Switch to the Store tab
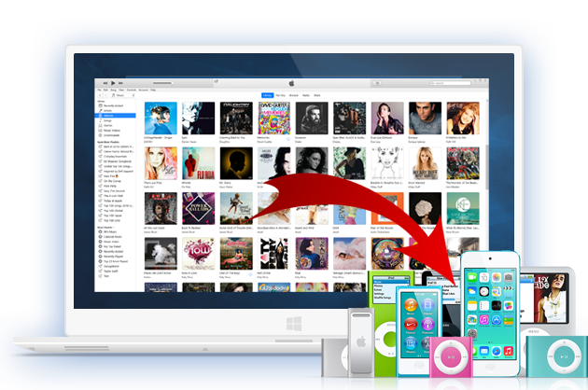Screen dimensions: 588x390 317,95
